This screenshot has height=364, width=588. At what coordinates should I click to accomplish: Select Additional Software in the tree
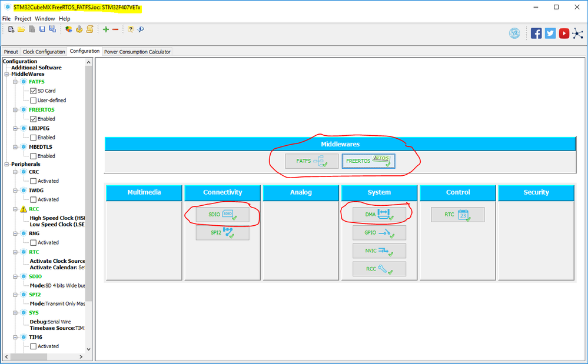pyautogui.click(x=36, y=68)
